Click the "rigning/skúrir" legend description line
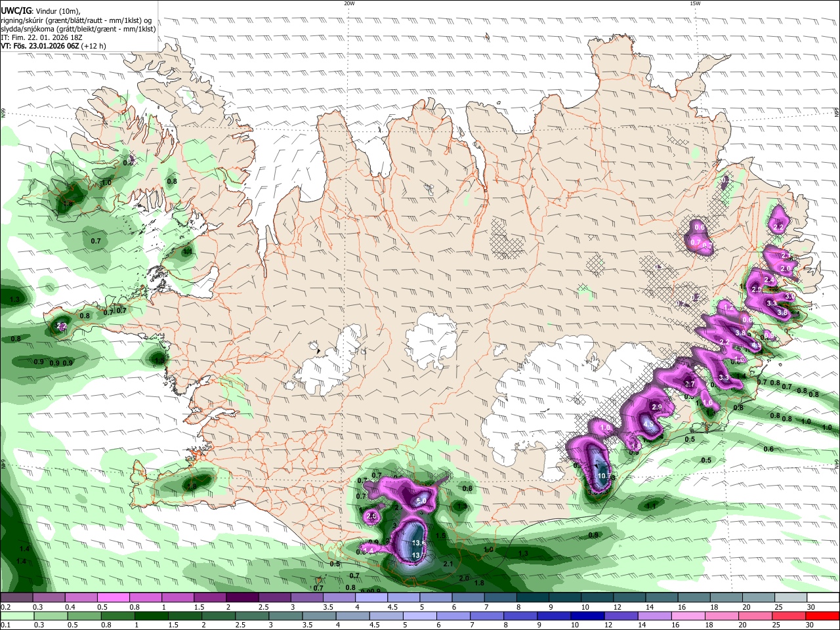Viewport: 840px width, 630px height. pos(76,20)
